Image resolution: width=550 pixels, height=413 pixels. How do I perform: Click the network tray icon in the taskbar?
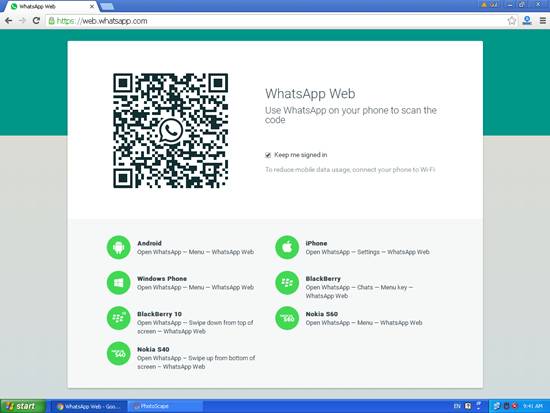(496, 406)
